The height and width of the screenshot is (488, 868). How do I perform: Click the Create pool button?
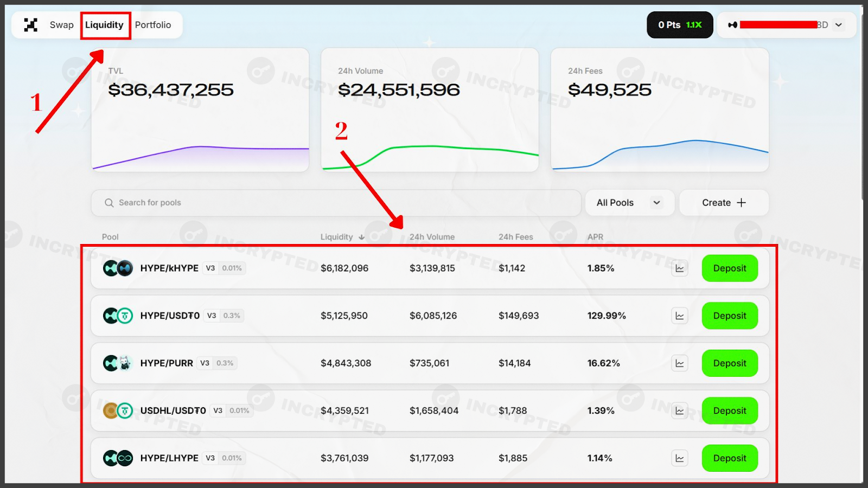point(724,203)
